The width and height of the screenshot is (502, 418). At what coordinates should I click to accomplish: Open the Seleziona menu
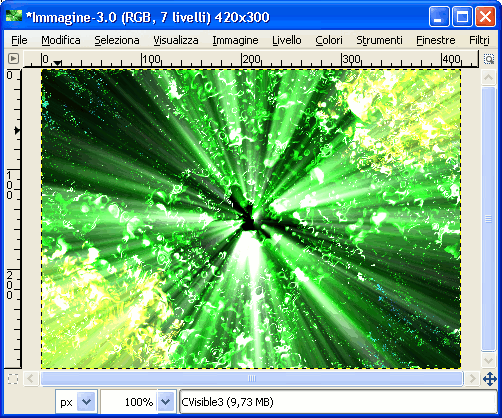[x=117, y=40]
